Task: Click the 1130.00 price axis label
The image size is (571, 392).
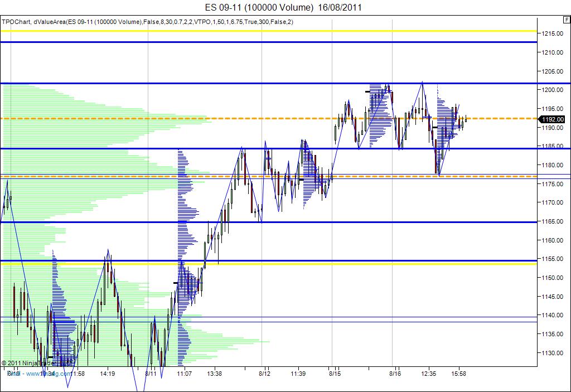Action: (x=553, y=353)
